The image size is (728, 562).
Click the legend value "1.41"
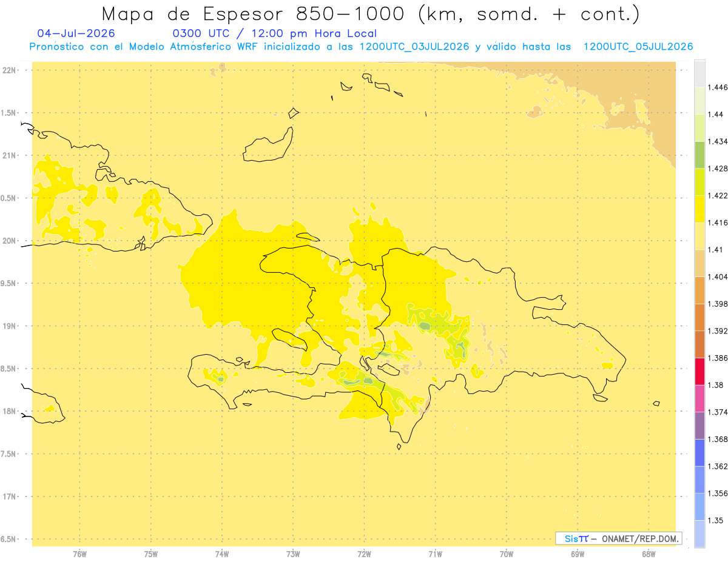click(716, 250)
